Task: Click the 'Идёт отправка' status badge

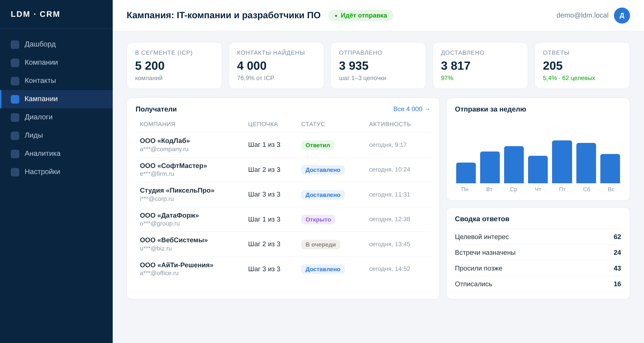Action: (x=361, y=15)
